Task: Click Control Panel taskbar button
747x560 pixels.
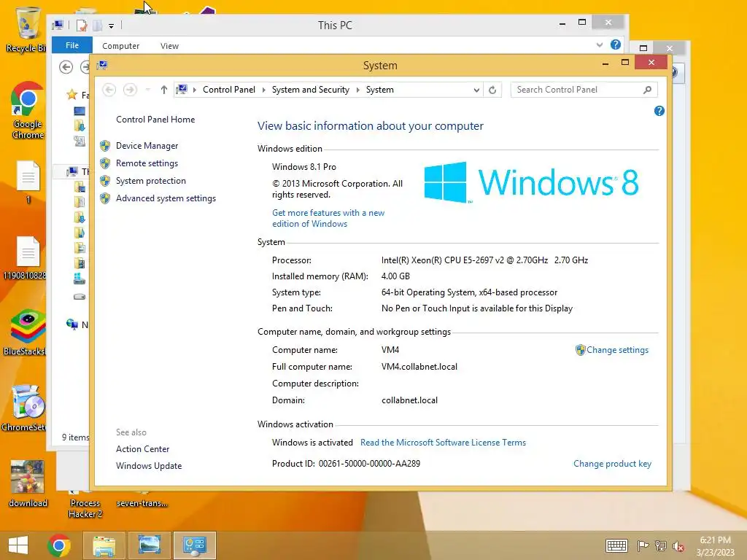Action: point(194,545)
